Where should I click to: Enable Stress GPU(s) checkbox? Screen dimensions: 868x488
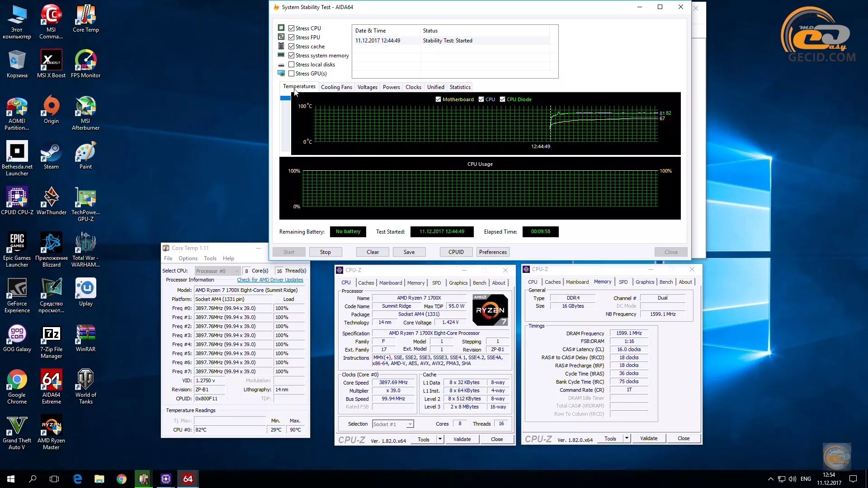[x=291, y=73]
